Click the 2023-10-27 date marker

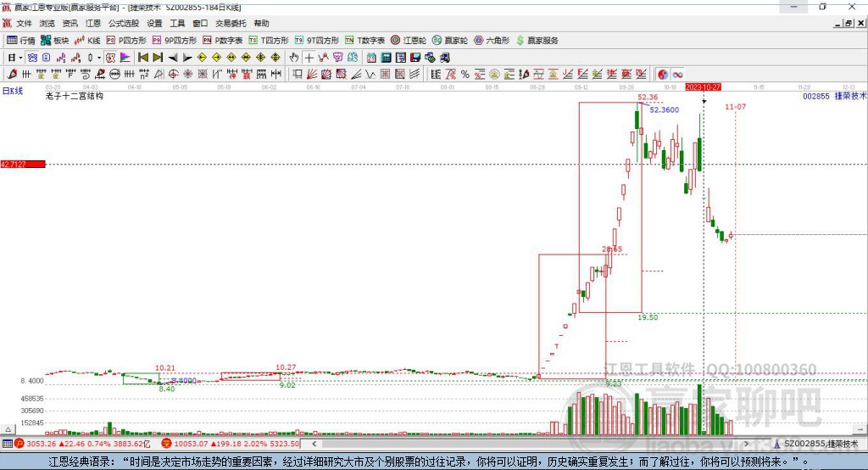pos(703,87)
